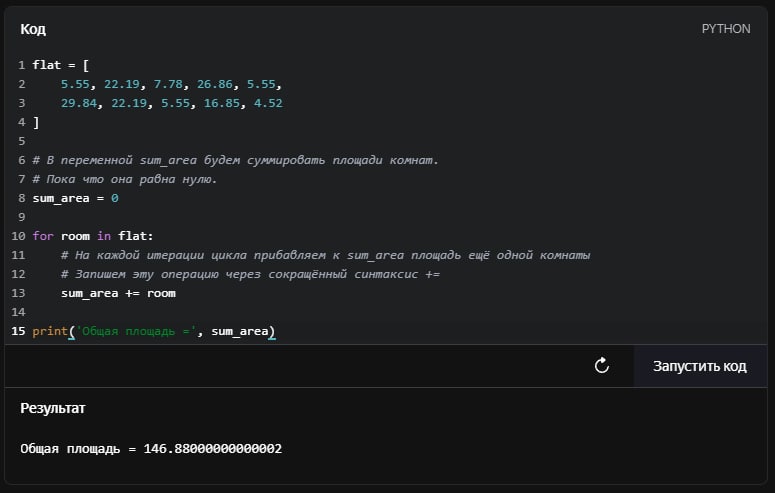This screenshot has width=775, height=493.
Task: Click the sum_area += room statement
Action: pyautogui.click(x=118, y=293)
